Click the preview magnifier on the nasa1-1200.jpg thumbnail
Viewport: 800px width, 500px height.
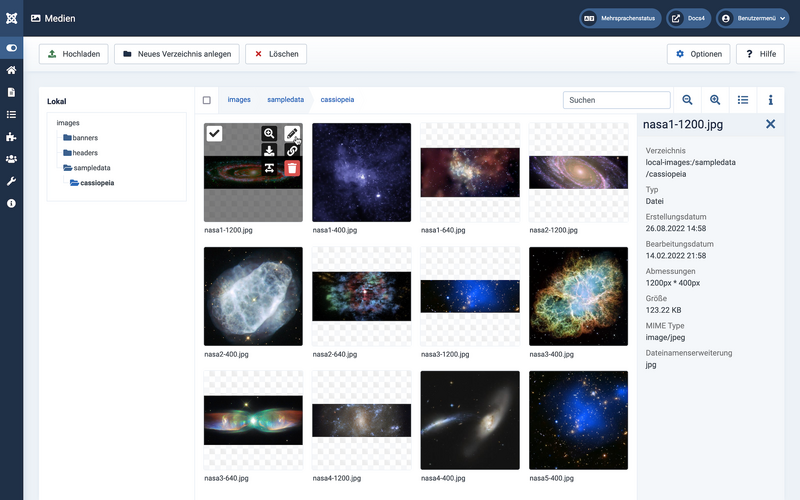click(269, 133)
